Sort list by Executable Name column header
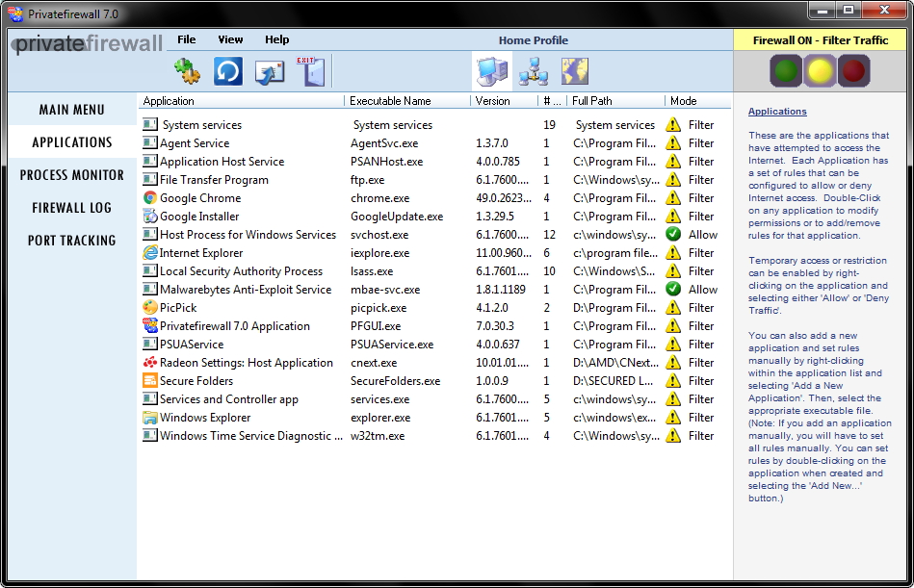The width and height of the screenshot is (914, 588). [390, 101]
